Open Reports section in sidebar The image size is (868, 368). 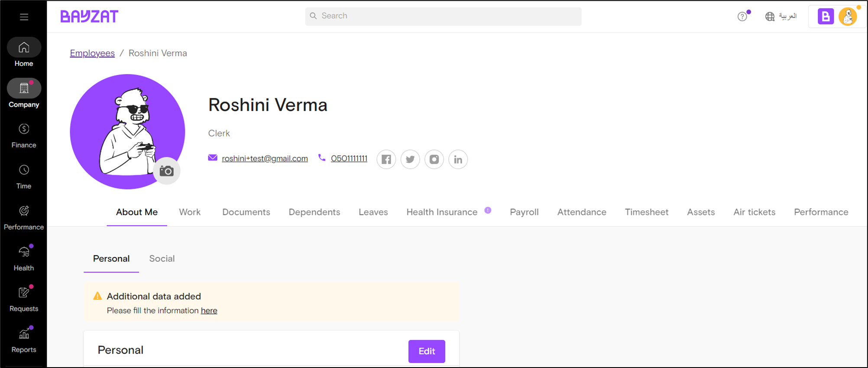point(24,341)
